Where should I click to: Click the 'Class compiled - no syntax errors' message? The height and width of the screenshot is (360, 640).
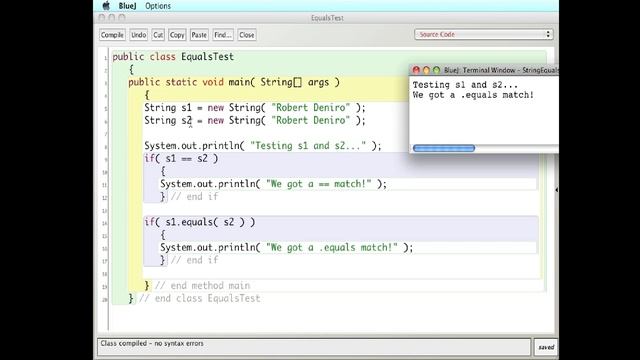152,344
